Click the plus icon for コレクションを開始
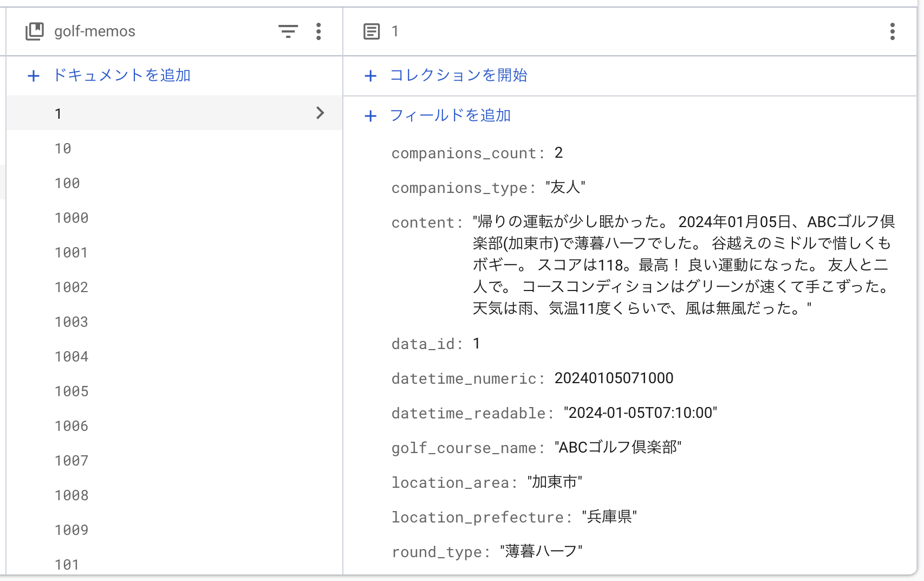Image resolution: width=924 pixels, height=581 pixels. (x=370, y=76)
